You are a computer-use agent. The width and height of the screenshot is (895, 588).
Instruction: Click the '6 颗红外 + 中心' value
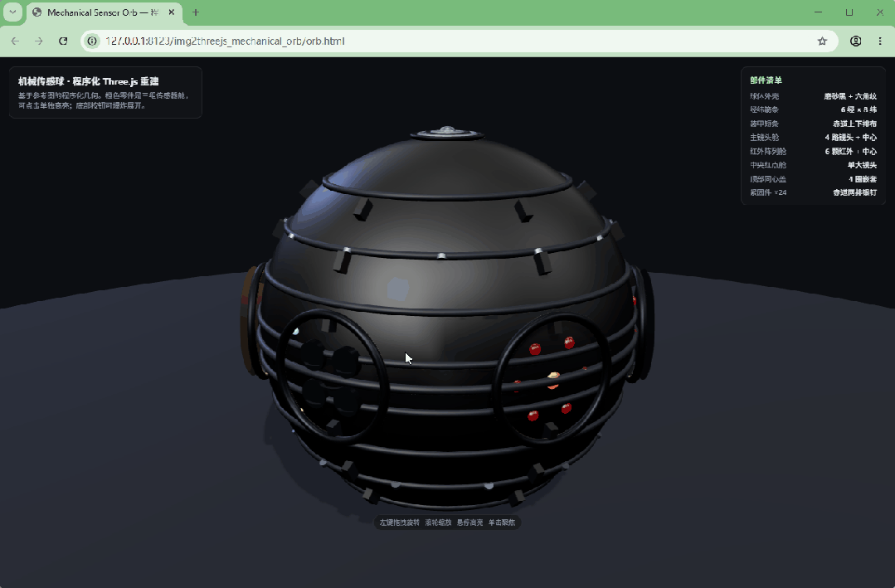(850, 151)
